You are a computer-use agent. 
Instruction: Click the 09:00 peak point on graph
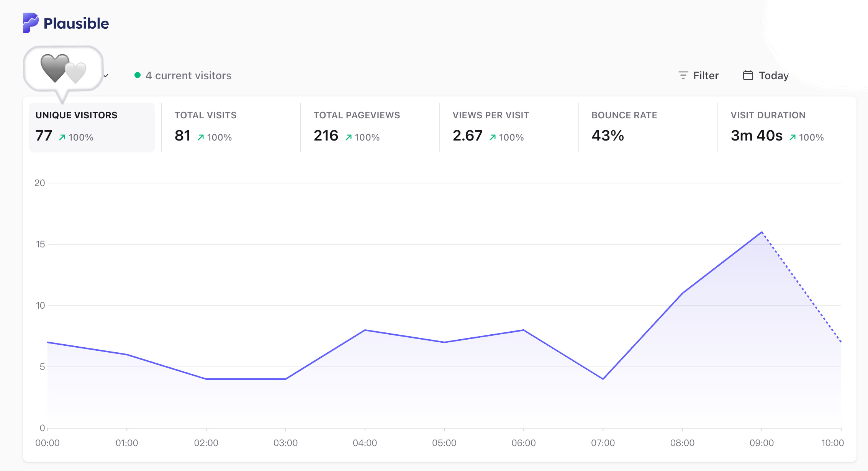(x=762, y=232)
